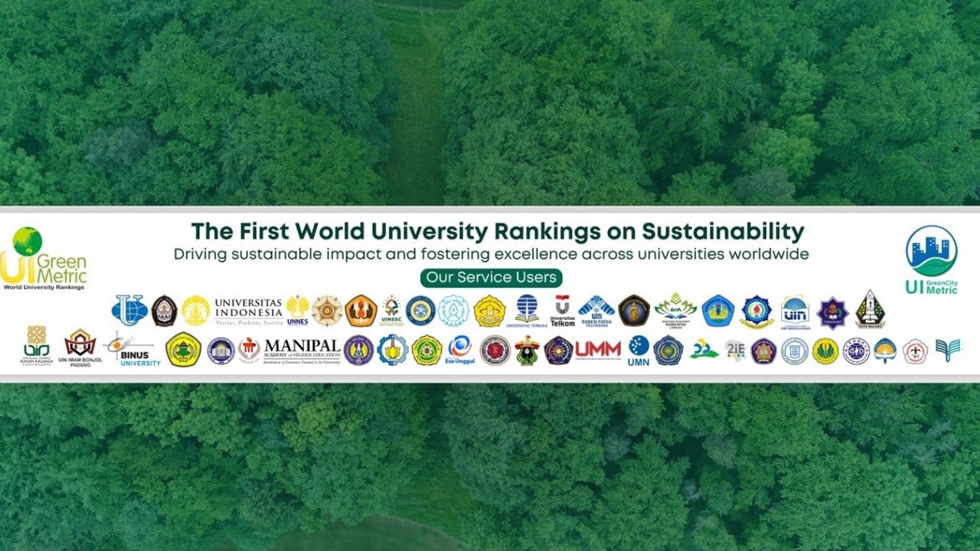Open the UIN Imam Bonjol Padang logo
980x551 pixels.
[80, 349]
